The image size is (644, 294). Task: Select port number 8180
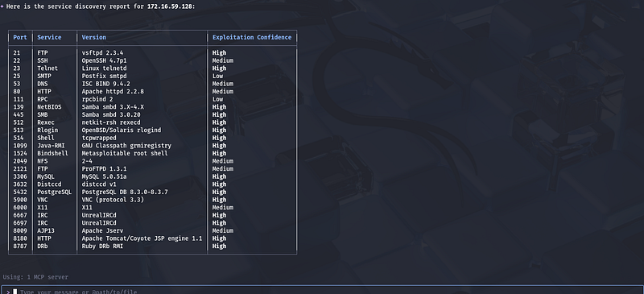point(20,238)
